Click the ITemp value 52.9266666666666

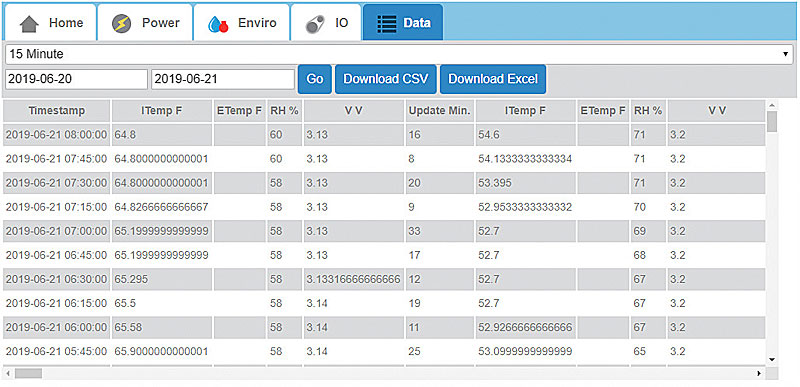tap(525, 327)
